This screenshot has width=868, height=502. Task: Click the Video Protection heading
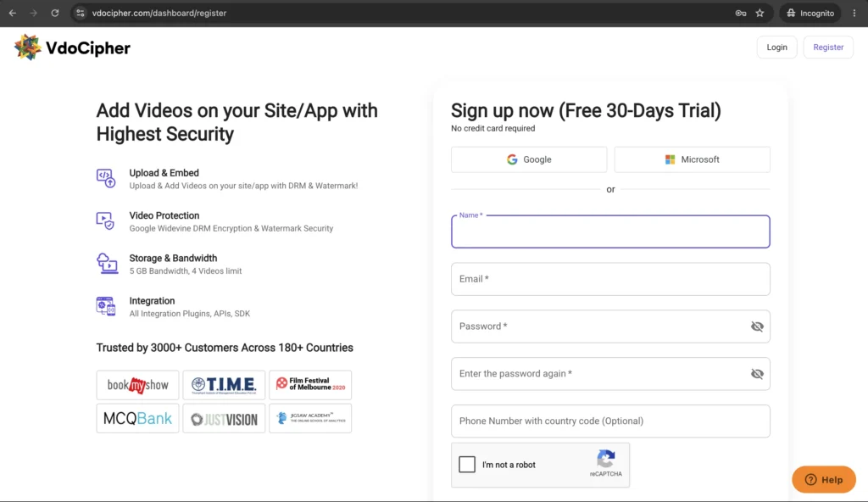click(164, 215)
